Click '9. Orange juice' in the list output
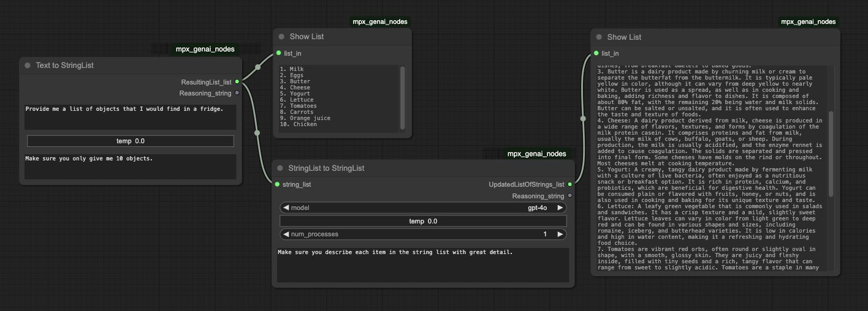 click(x=305, y=118)
